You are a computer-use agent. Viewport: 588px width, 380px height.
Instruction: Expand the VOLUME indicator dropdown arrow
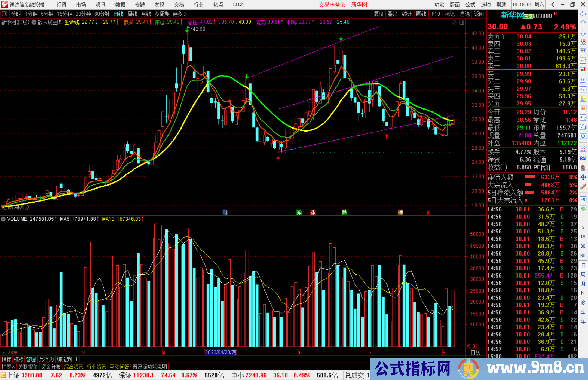(x=4, y=219)
